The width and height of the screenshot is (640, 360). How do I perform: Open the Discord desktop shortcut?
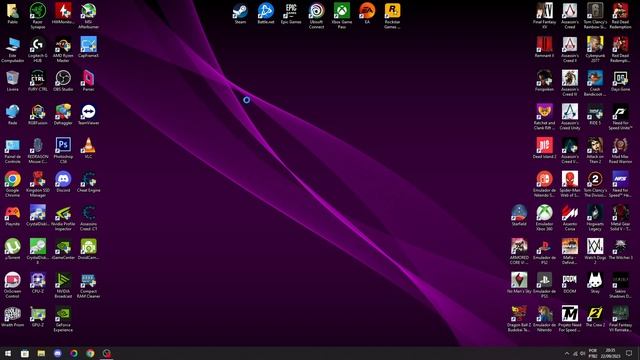tap(63, 182)
